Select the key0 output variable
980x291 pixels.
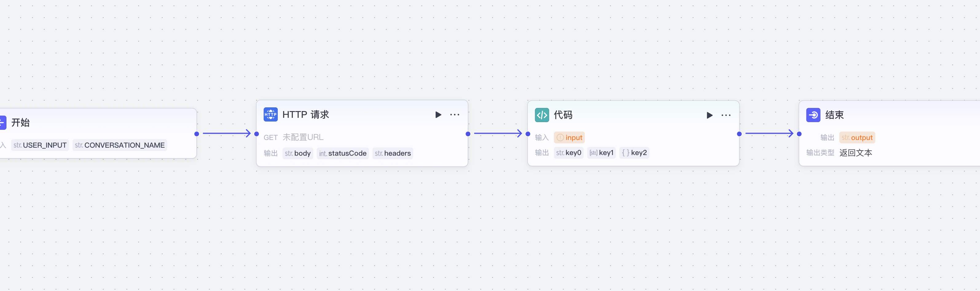[568, 153]
